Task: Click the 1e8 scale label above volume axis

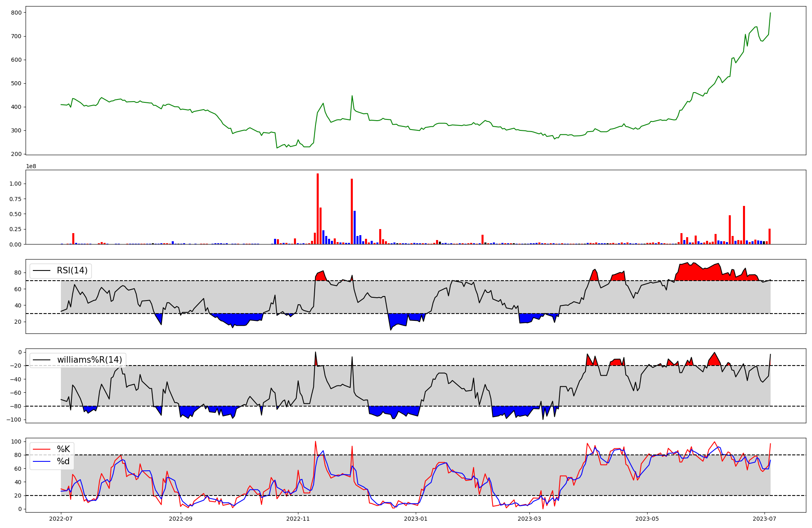Action: pos(31,167)
